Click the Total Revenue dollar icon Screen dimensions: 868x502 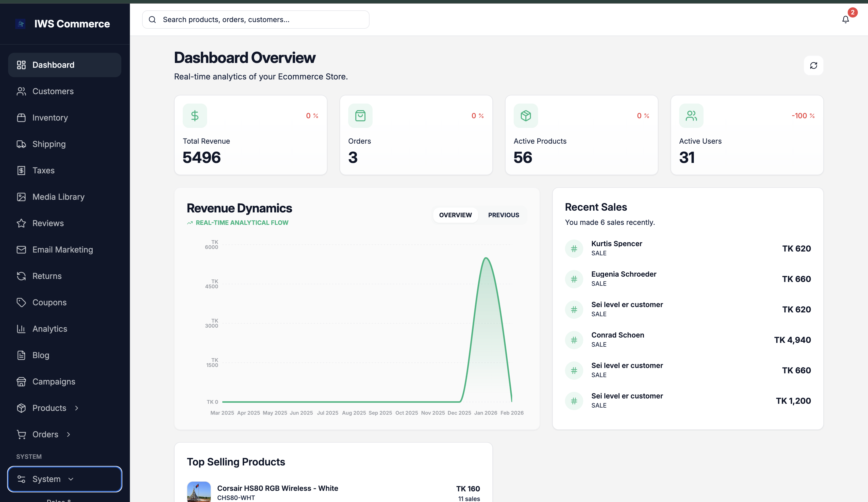[195, 116]
